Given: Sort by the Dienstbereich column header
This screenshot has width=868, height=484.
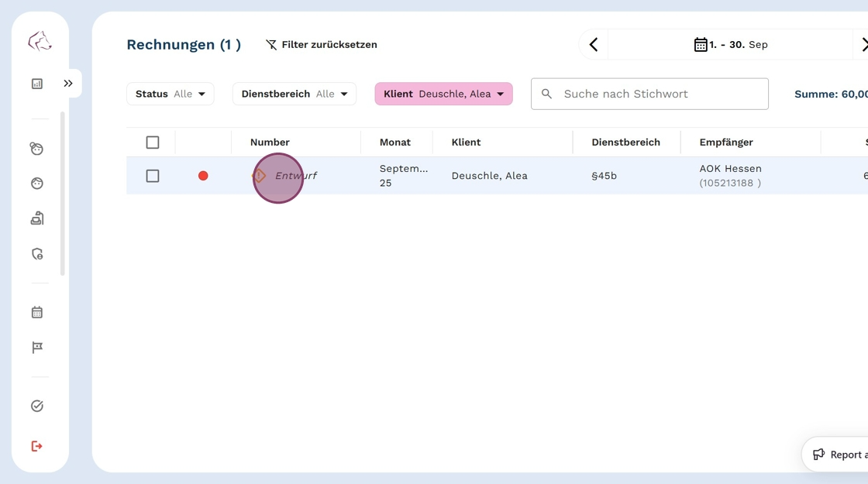Looking at the screenshot, I should [625, 142].
